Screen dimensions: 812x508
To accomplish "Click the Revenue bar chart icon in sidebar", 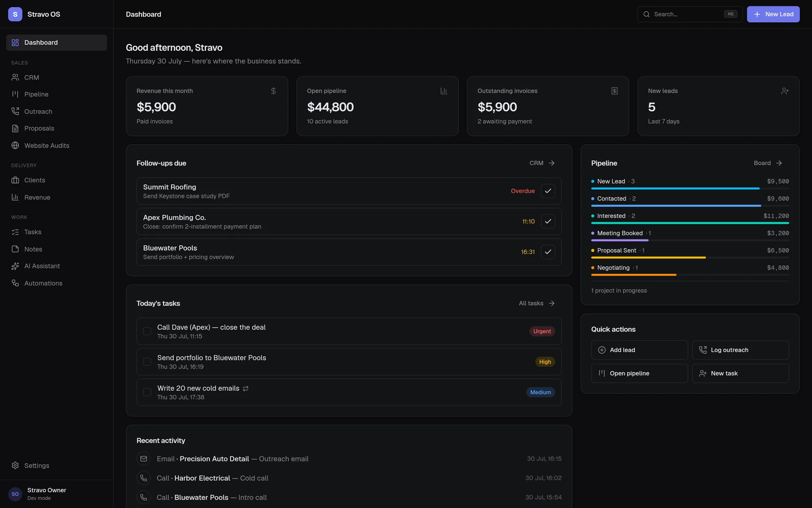I will [x=15, y=197].
